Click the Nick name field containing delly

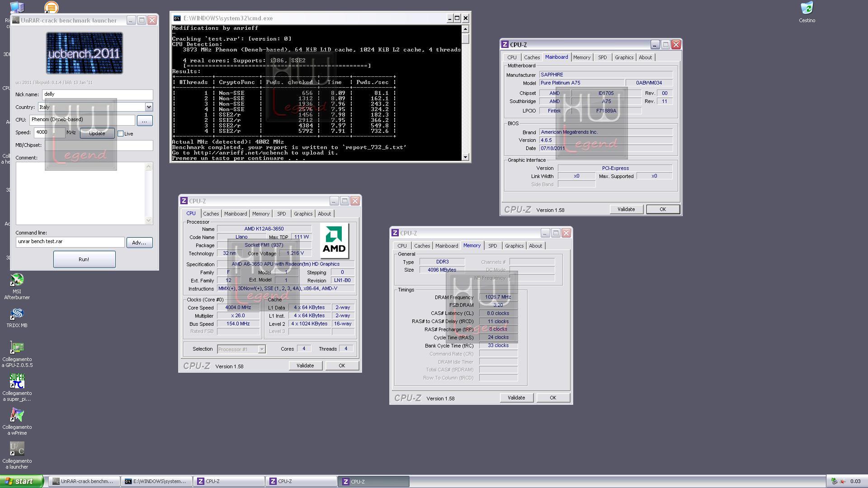[x=97, y=94]
